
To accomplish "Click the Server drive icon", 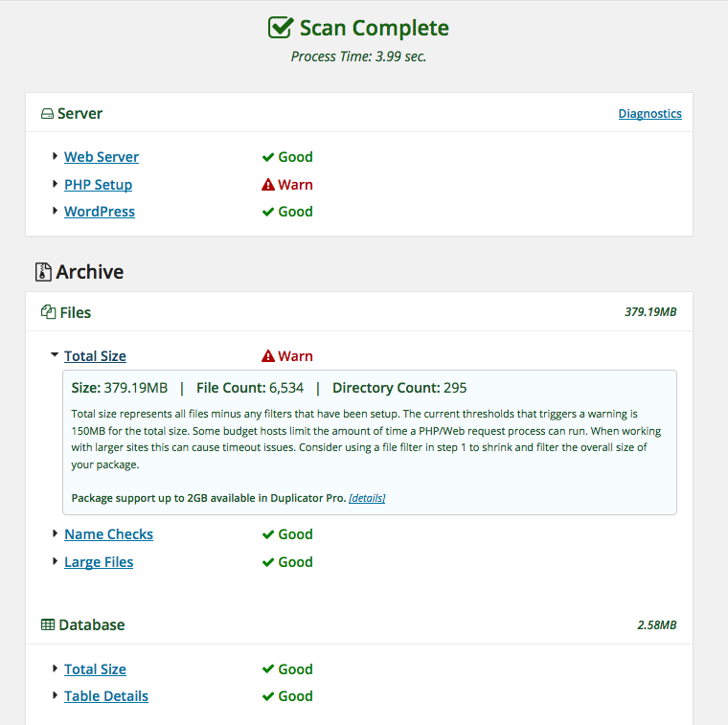I will pos(47,114).
